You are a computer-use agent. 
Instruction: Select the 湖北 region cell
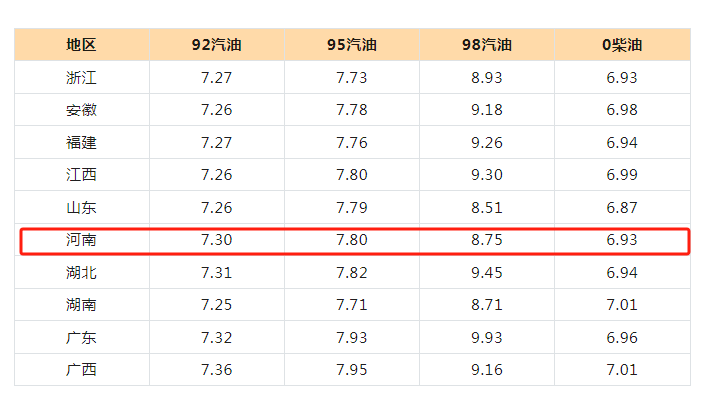pos(82,272)
